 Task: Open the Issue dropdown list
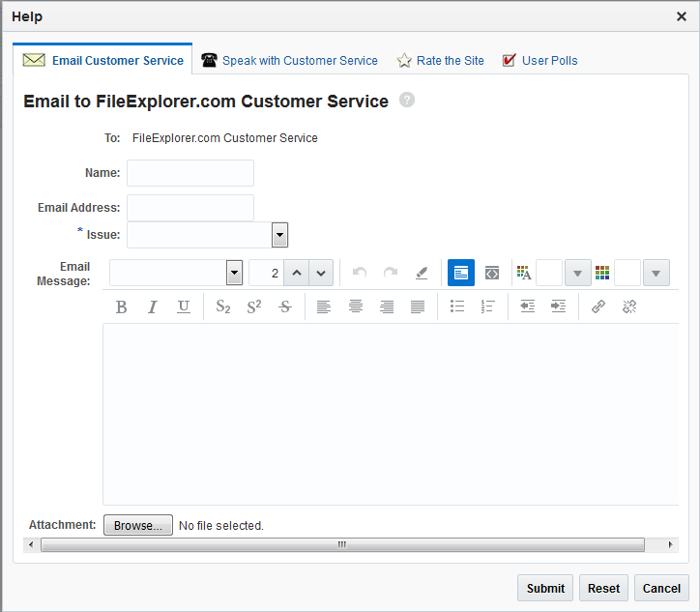pyautogui.click(x=280, y=235)
